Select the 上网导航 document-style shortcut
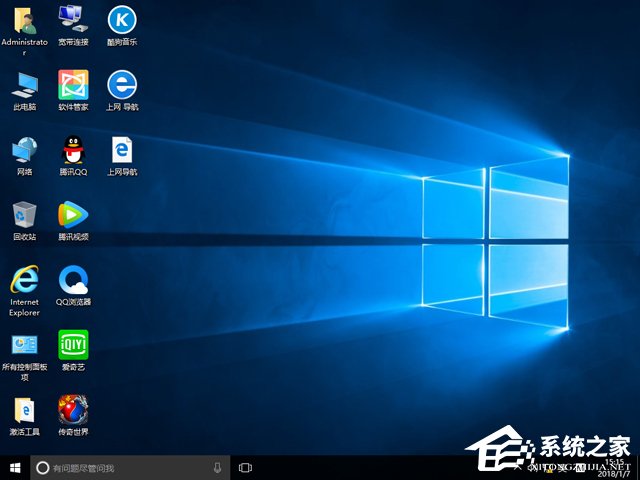The height and width of the screenshot is (480, 640). coord(122,150)
